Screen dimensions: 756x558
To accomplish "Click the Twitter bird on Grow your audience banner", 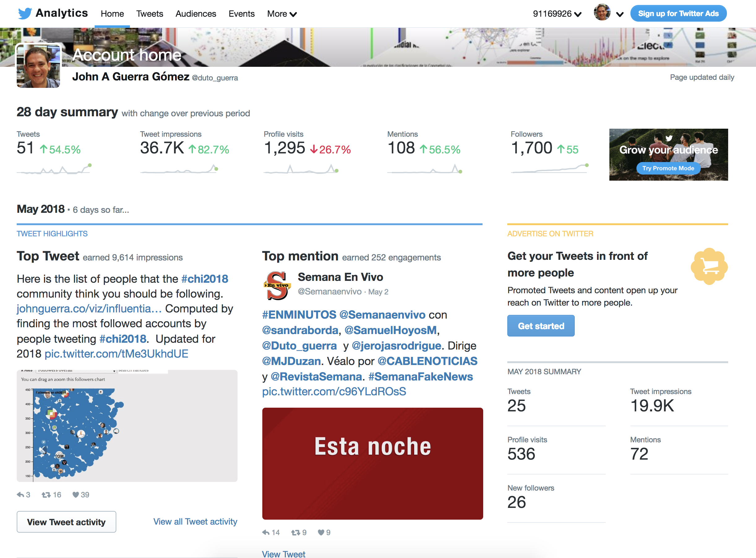I will pyautogui.click(x=669, y=138).
